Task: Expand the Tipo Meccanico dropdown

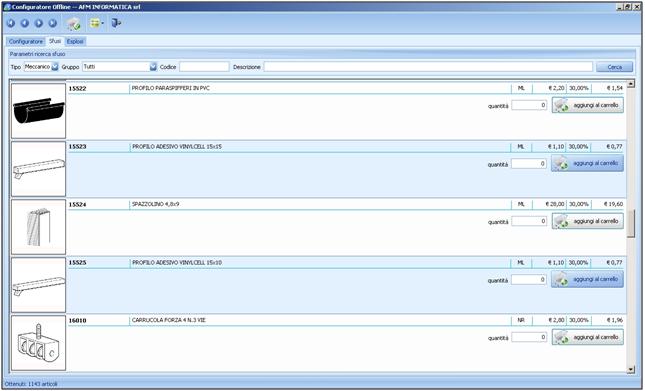Action: point(55,67)
